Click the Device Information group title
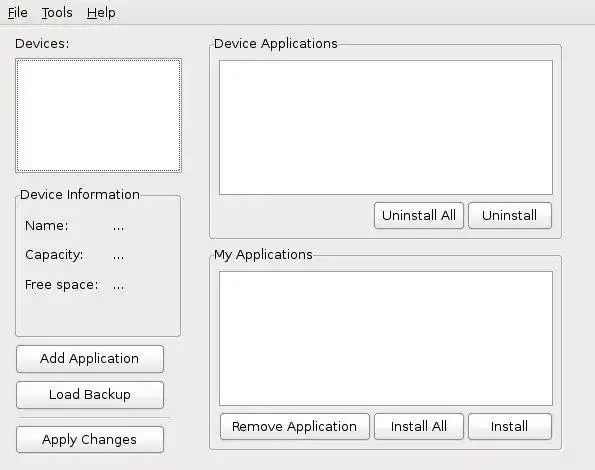The width and height of the screenshot is (595, 470). pyautogui.click(x=80, y=195)
